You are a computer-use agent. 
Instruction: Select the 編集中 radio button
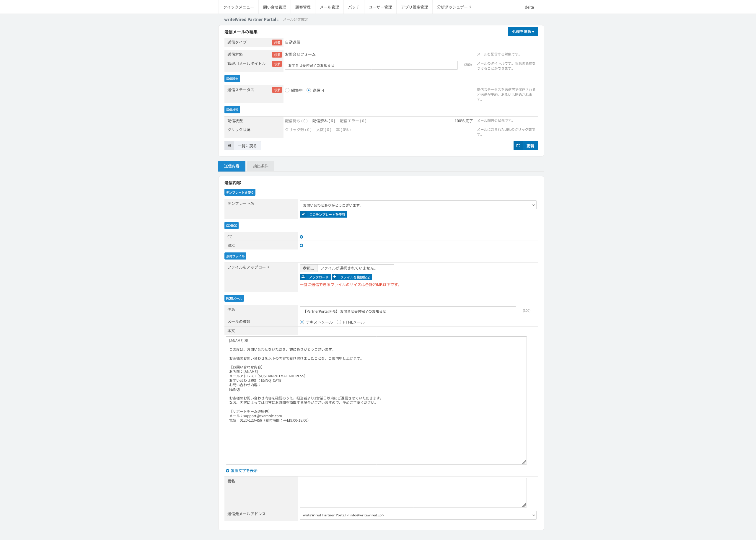[x=287, y=90]
